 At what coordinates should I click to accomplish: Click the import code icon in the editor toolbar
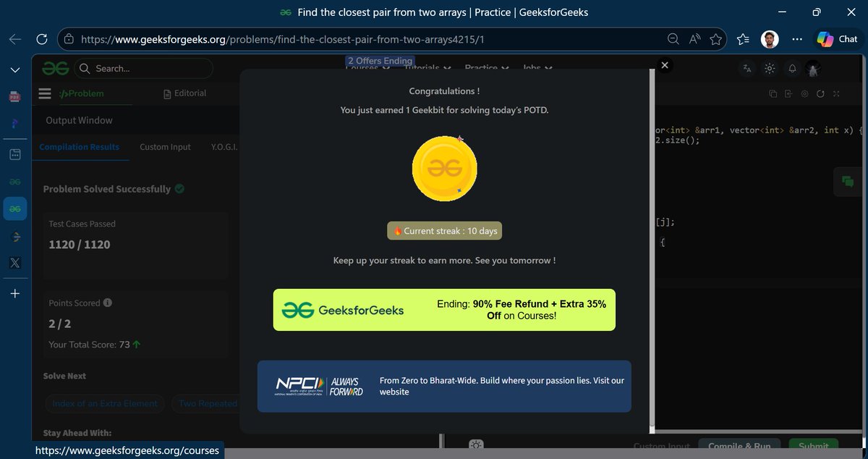(x=788, y=93)
